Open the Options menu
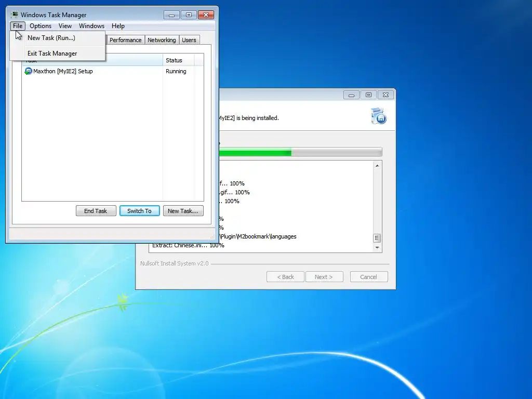This screenshot has width=532, height=399. point(41,26)
